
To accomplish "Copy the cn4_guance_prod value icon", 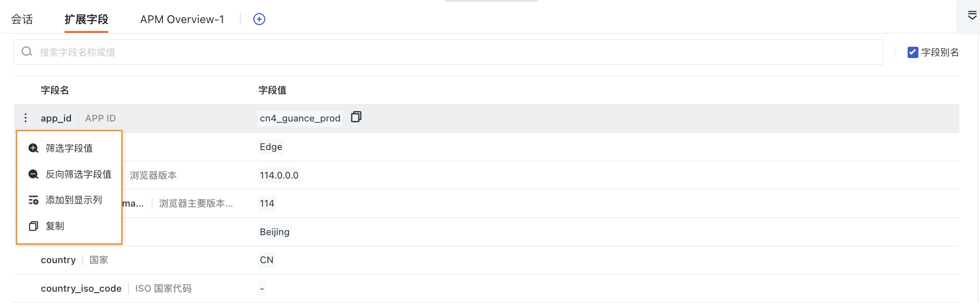I will click(x=356, y=117).
